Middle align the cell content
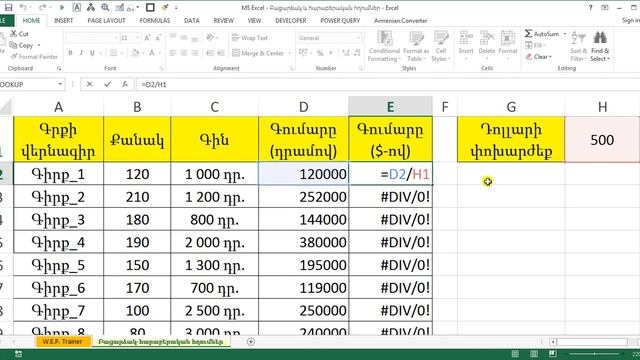The height and width of the screenshot is (360, 640). click(x=184, y=37)
